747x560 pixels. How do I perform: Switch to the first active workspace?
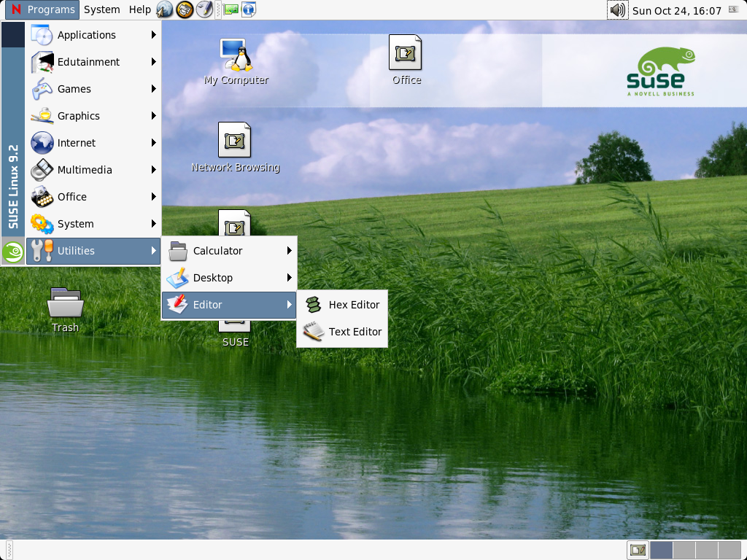tap(661, 551)
